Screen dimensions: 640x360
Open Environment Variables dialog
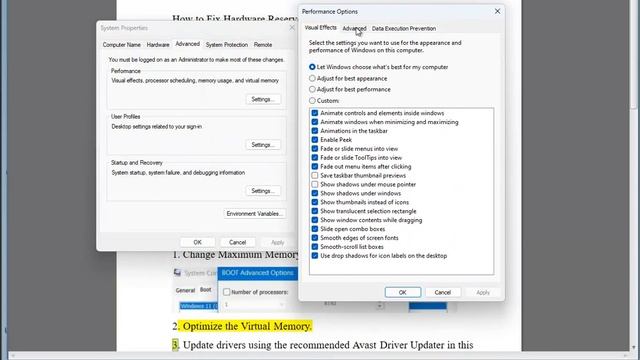click(x=254, y=213)
